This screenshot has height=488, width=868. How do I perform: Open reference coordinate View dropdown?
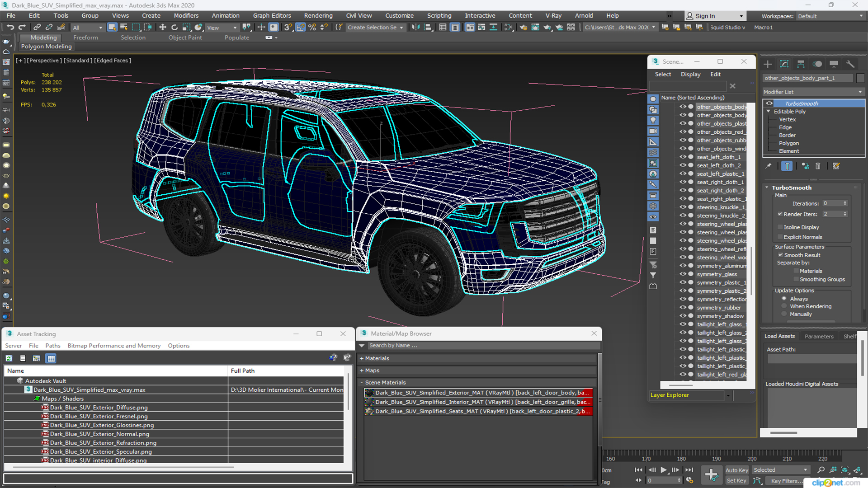coord(222,28)
